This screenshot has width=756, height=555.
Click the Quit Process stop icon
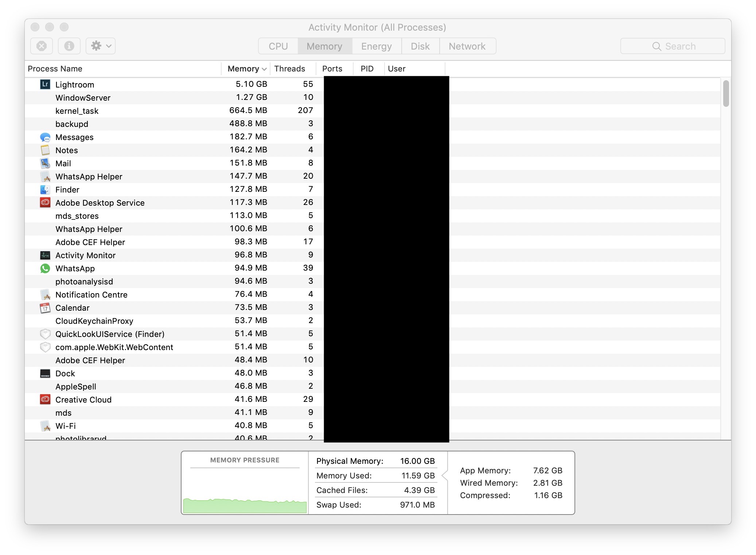pos(42,46)
